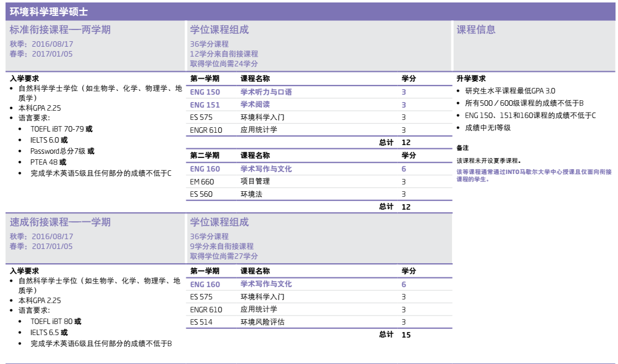
Task: Click the ENG 150 course code
Action: point(205,92)
